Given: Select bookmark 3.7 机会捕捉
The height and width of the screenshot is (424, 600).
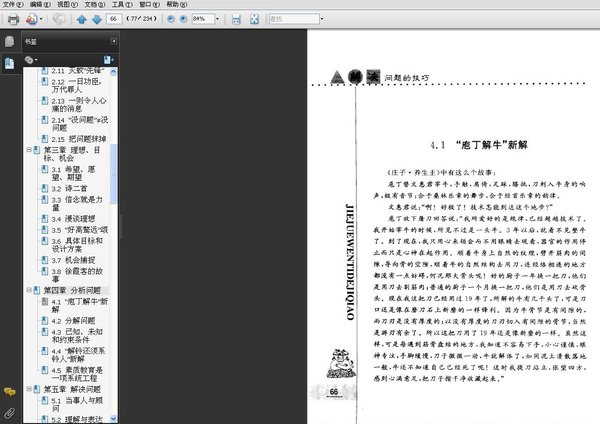Looking at the screenshot, I should (x=73, y=260).
